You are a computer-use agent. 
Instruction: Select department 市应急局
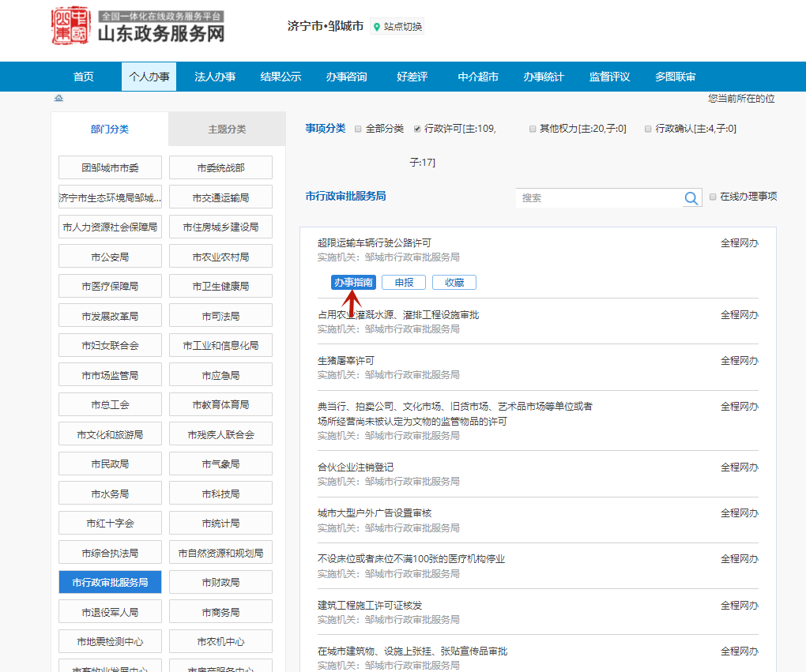point(221,375)
